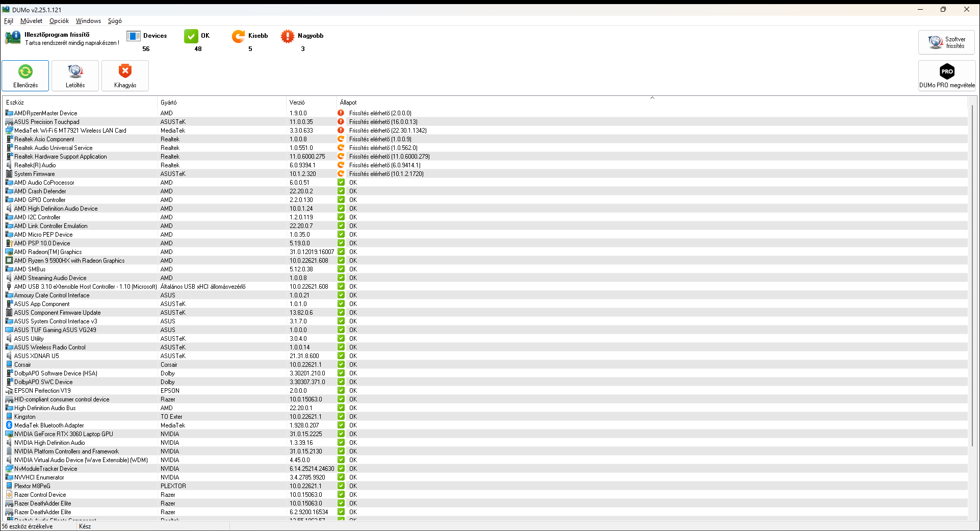Sort list by Gyártó column header

(222, 103)
